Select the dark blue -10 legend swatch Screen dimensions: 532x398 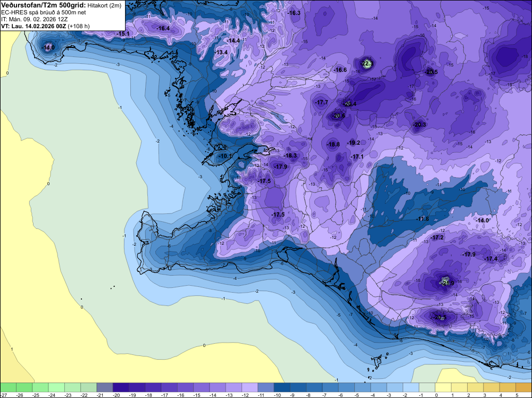tap(282, 387)
